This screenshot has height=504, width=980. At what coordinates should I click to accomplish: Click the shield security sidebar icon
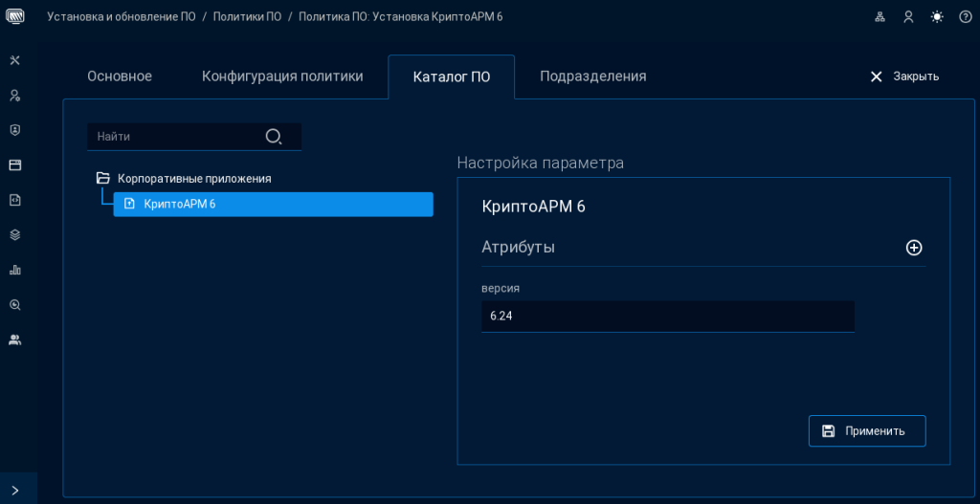coord(14,130)
